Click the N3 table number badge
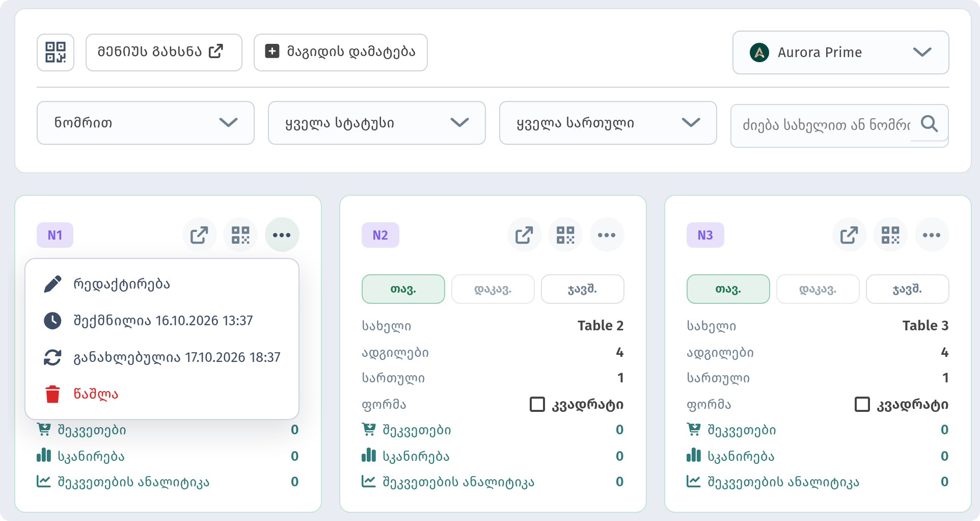980x521 pixels. (705, 235)
